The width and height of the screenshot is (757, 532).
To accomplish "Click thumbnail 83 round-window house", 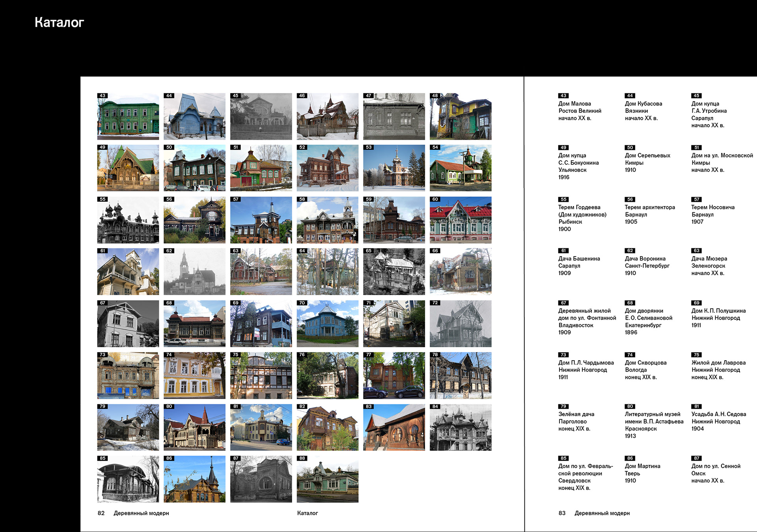I will pos(394,427).
